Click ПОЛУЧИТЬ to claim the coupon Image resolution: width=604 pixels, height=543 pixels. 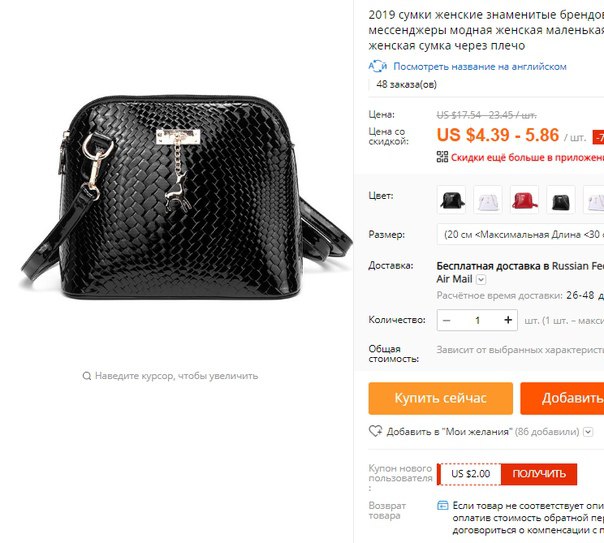[539, 474]
